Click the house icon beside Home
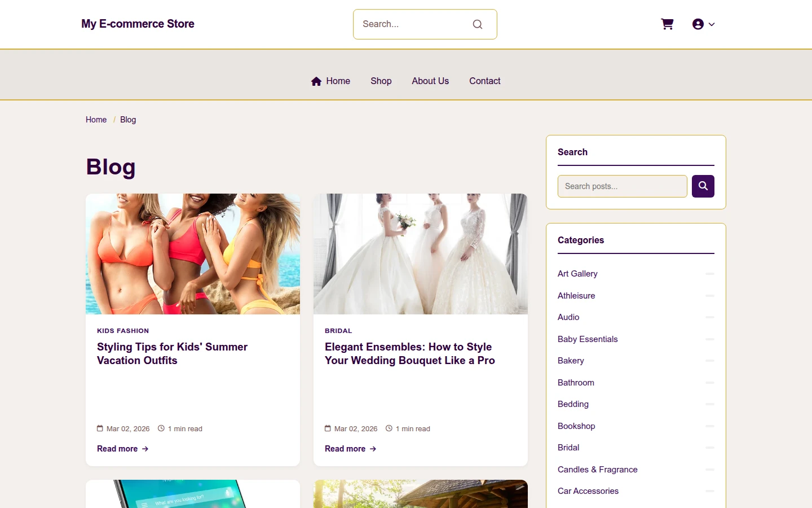The height and width of the screenshot is (508, 812). pos(316,81)
